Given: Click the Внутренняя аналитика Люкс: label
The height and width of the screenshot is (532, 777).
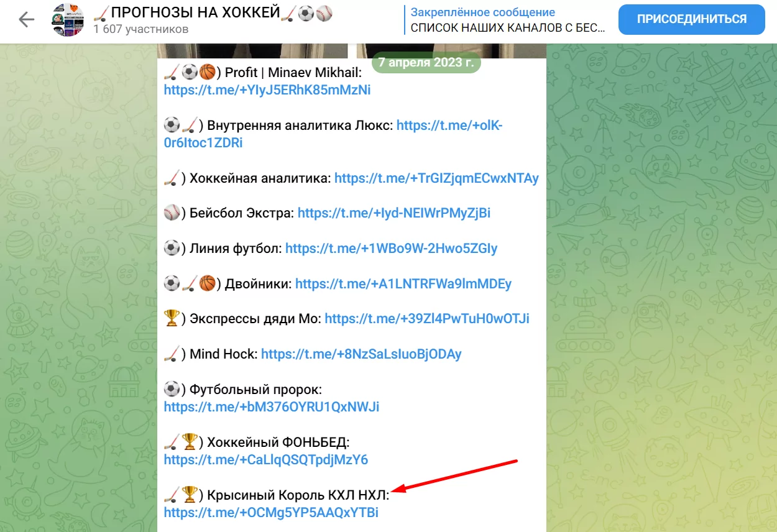Looking at the screenshot, I should [x=300, y=126].
